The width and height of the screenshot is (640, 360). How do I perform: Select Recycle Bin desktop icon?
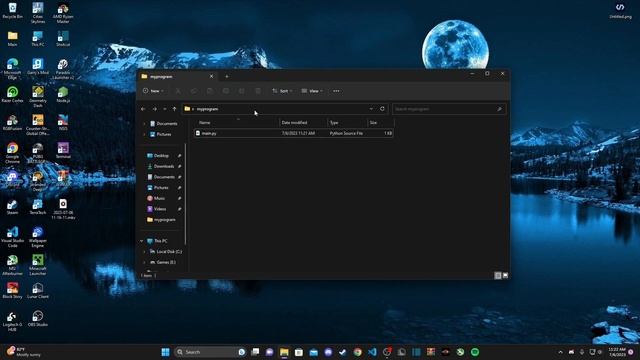pos(12,11)
